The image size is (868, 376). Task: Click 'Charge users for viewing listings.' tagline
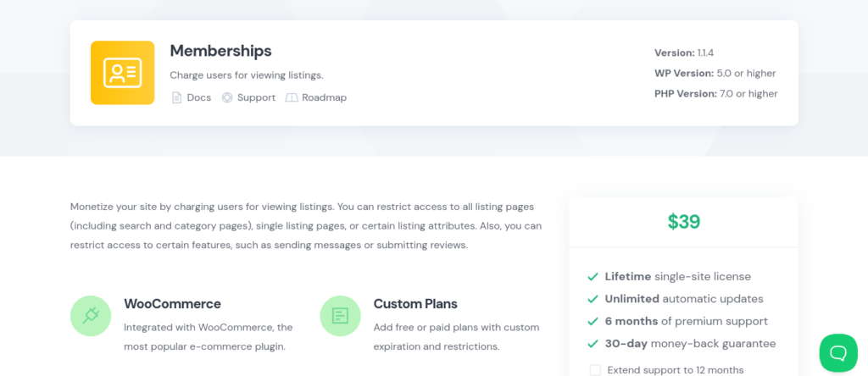pos(247,75)
